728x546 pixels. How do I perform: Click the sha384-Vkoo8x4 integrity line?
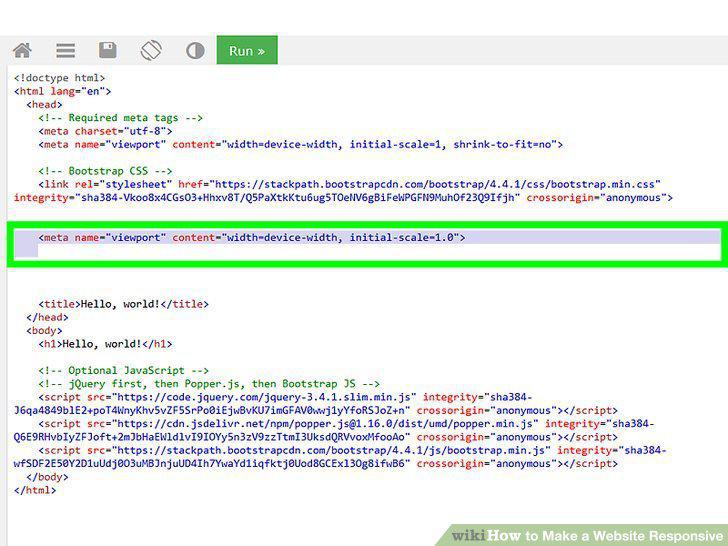pos(343,198)
